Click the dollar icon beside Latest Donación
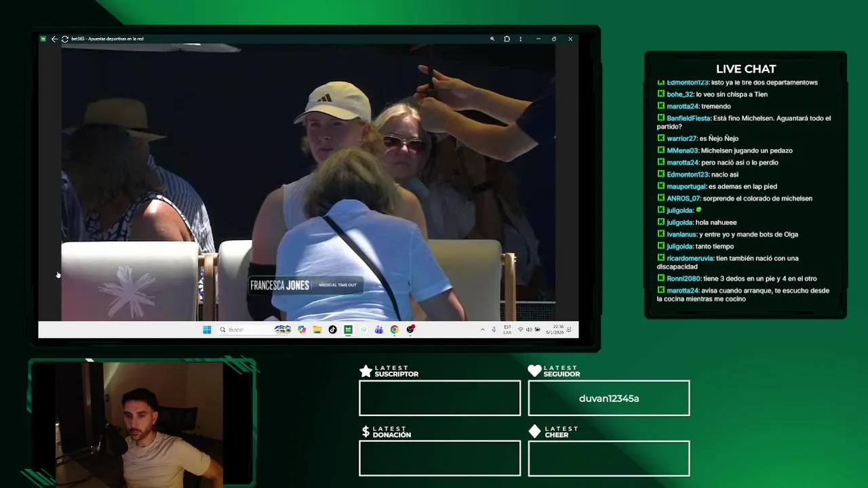The image size is (868, 488). 366,432
